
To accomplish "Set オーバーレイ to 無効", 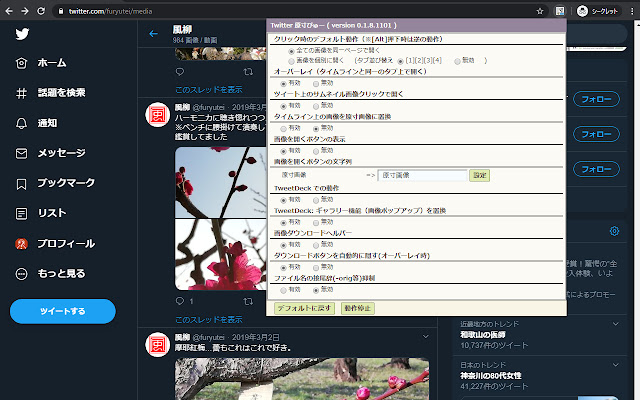I will [316, 84].
